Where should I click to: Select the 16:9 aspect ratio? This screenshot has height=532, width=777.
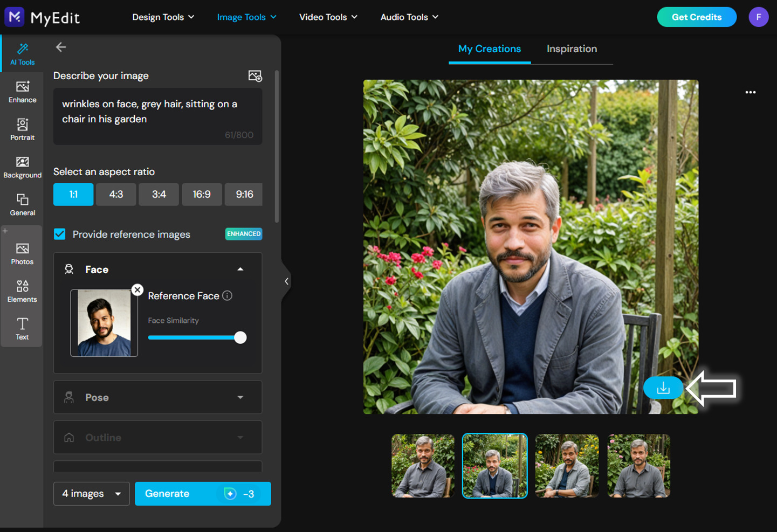(202, 195)
